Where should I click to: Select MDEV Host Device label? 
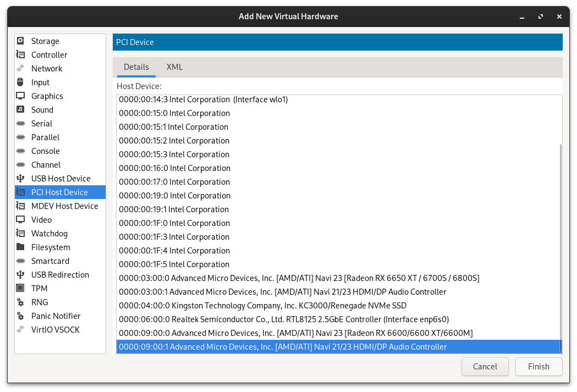click(x=65, y=206)
